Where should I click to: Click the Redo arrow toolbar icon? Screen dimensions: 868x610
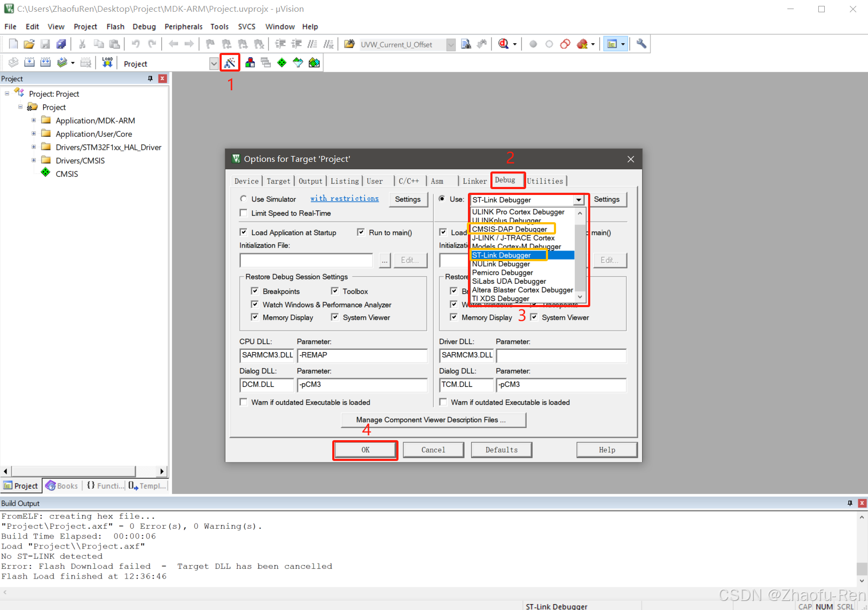(152, 44)
